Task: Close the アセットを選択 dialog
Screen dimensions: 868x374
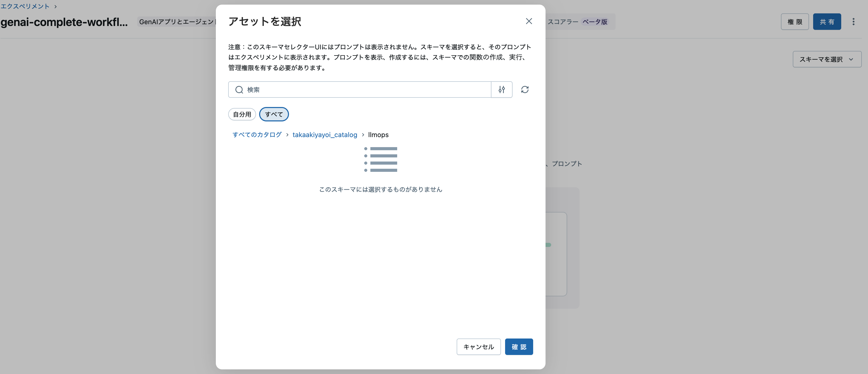Action: pos(529,21)
